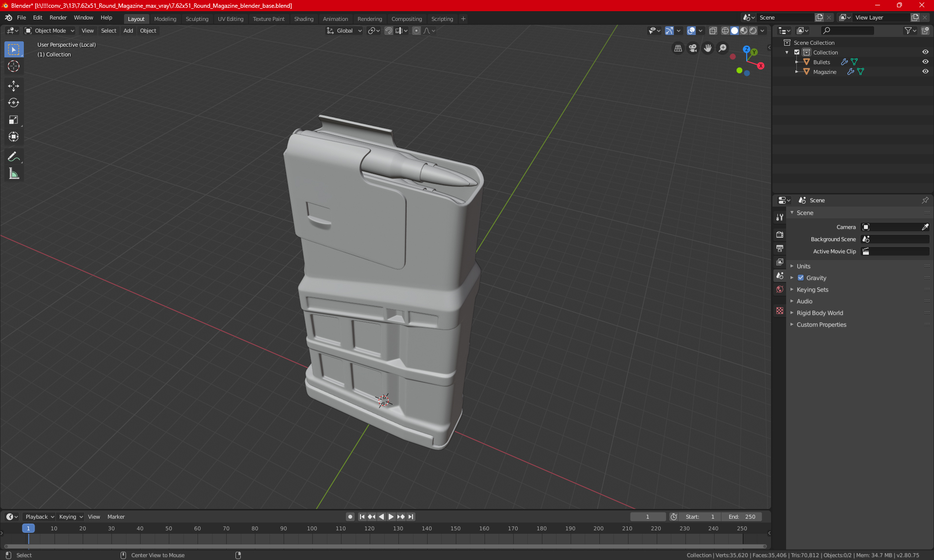Switch to wireframe viewport shading
The height and width of the screenshot is (560, 934).
click(x=725, y=31)
